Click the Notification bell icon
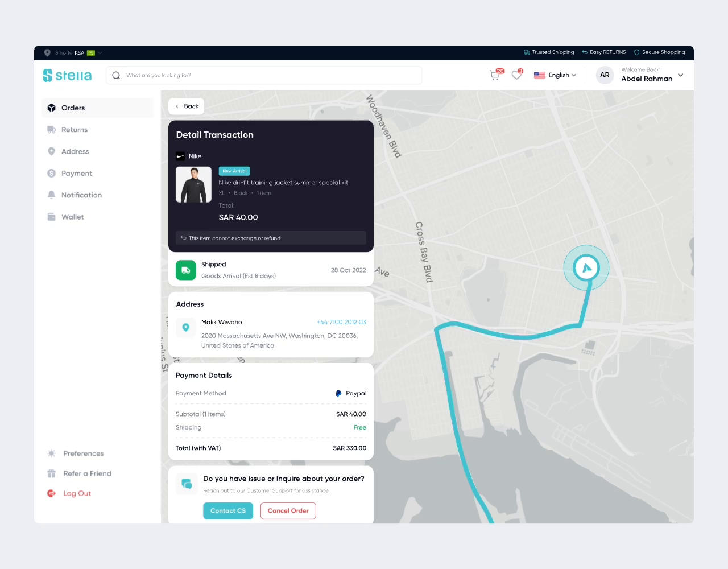This screenshot has height=569, width=728. click(x=51, y=195)
